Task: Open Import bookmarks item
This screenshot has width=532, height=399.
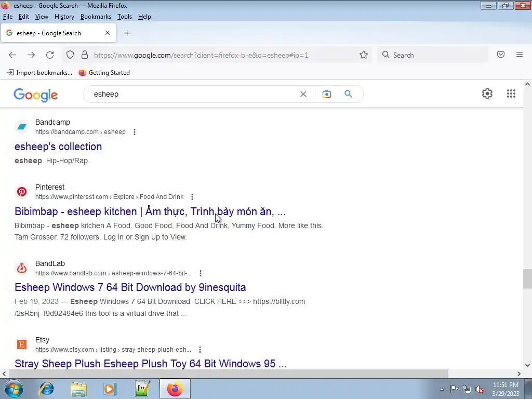Action: (x=39, y=73)
